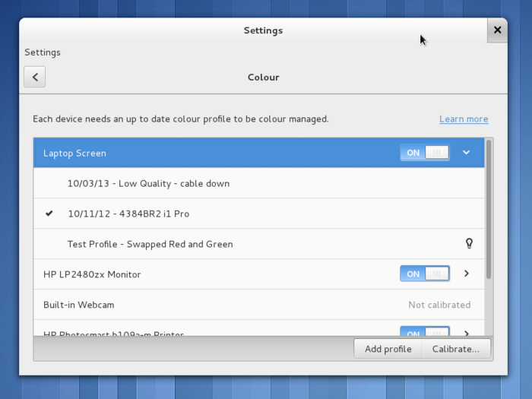Expand the HP LP2480zx Monitor profiles
This screenshot has width=532, height=399.
(x=467, y=274)
